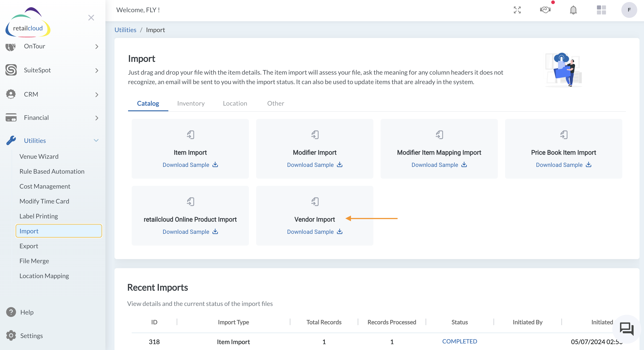The width and height of the screenshot is (644, 350).
Task: Switch to the Inventory tab
Action: 191,103
